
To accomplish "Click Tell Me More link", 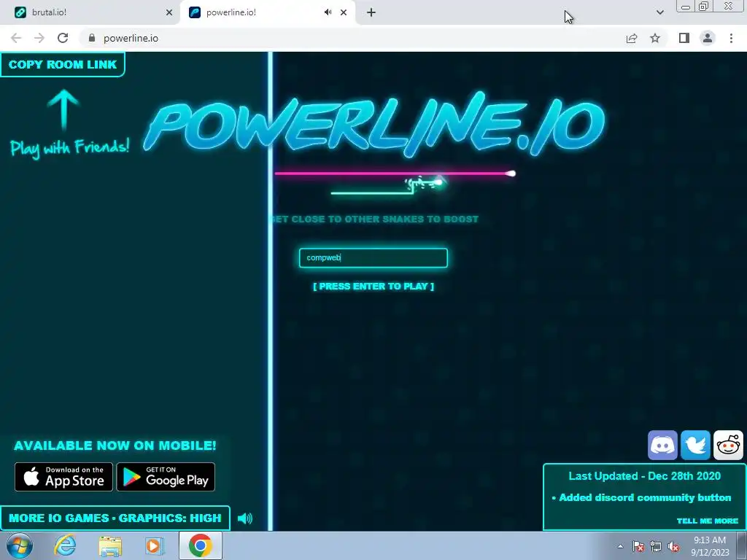I will [708, 521].
